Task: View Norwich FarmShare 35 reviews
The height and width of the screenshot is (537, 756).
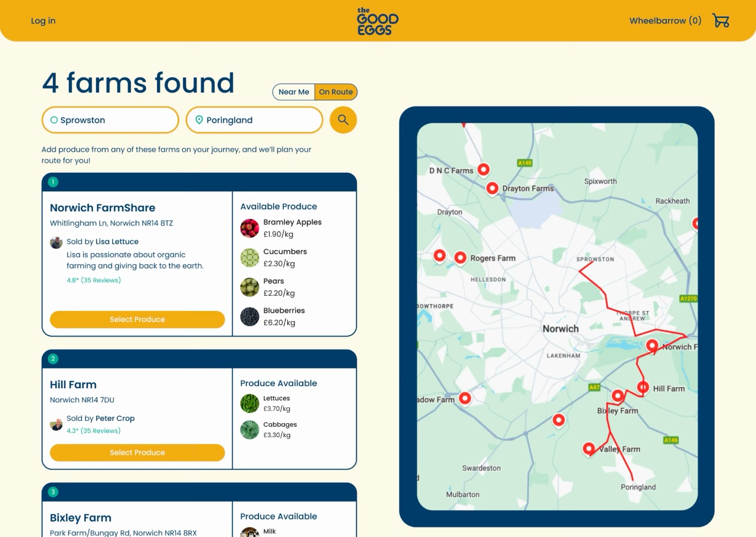Action: 100,280
